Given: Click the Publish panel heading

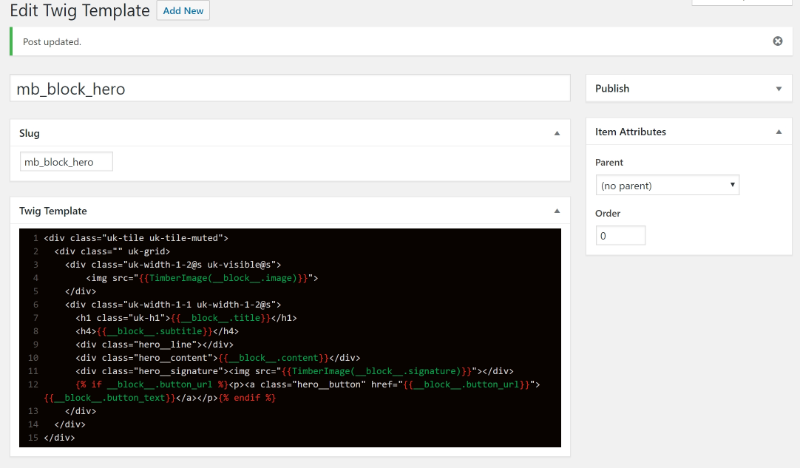Looking at the screenshot, I should click(x=612, y=89).
